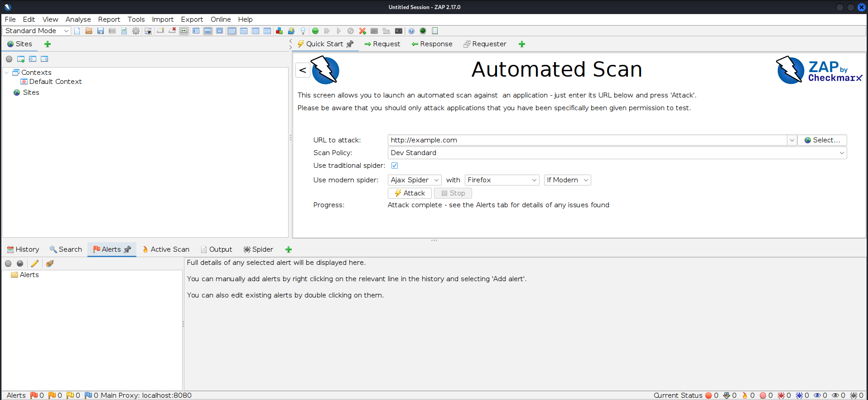
Task: Click the URL to attack input field
Action: click(x=587, y=140)
